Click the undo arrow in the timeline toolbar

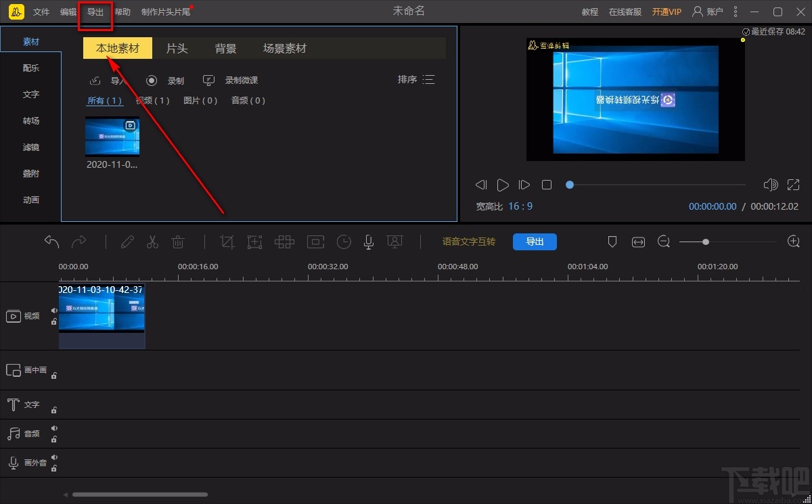(52, 242)
